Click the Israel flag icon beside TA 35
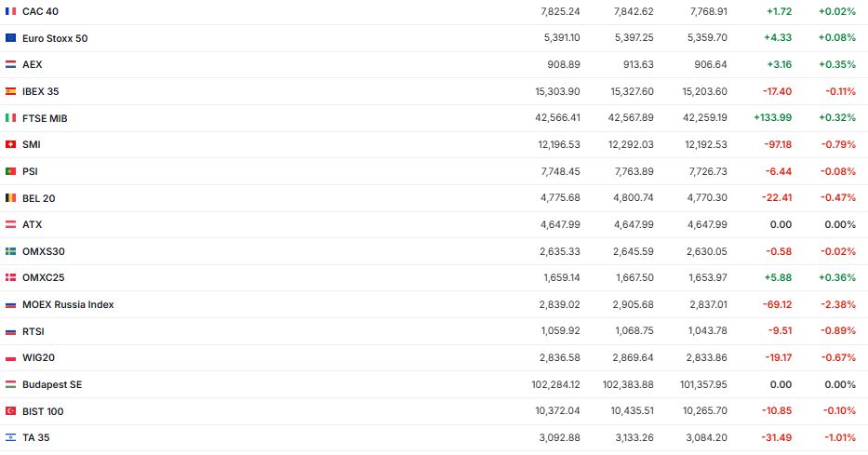Image resolution: width=868 pixels, height=455 pixels. [x=10, y=437]
